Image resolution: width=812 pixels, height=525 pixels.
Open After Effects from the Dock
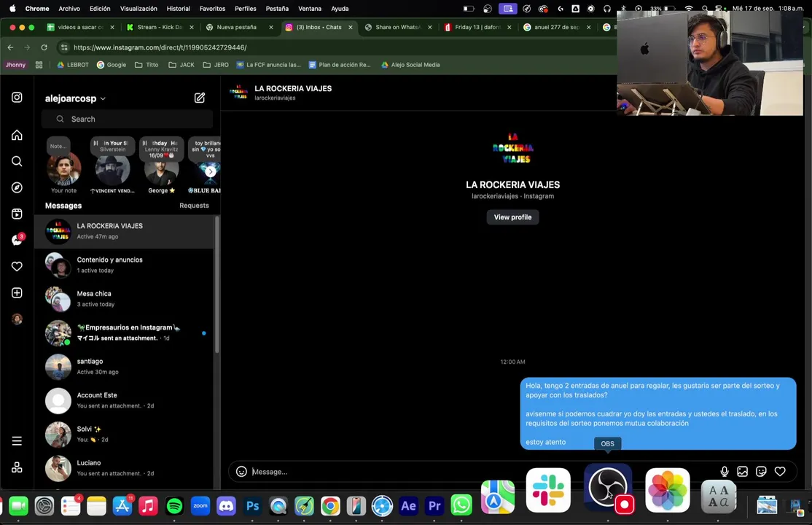click(x=409, y=506)
